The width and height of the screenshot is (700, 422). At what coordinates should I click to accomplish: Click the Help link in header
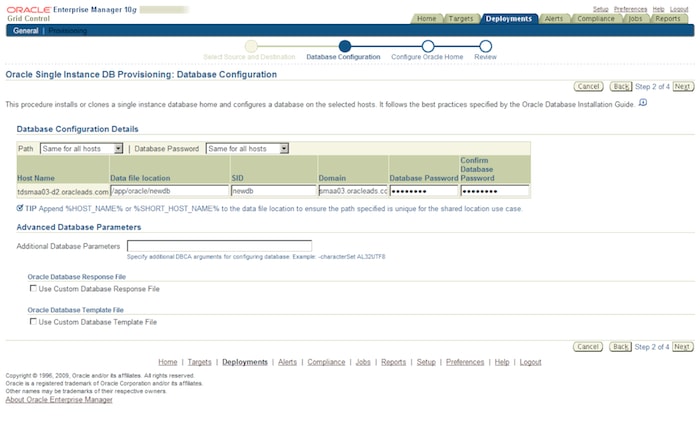click(658, 9)
